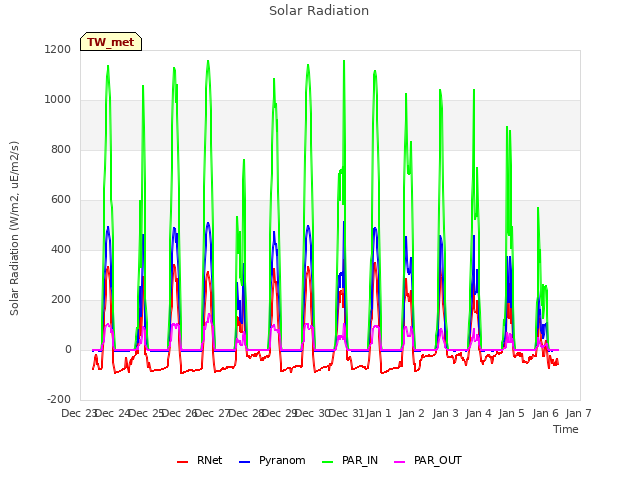
Task: Click the 400 y-axis tick label
Action: [x=61, y=249]
